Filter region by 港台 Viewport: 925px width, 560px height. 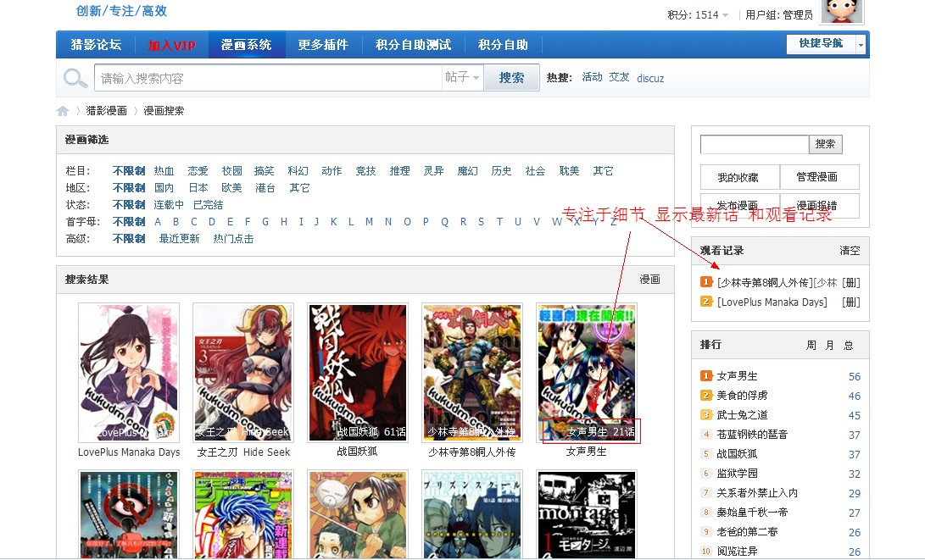pos(265,188)
